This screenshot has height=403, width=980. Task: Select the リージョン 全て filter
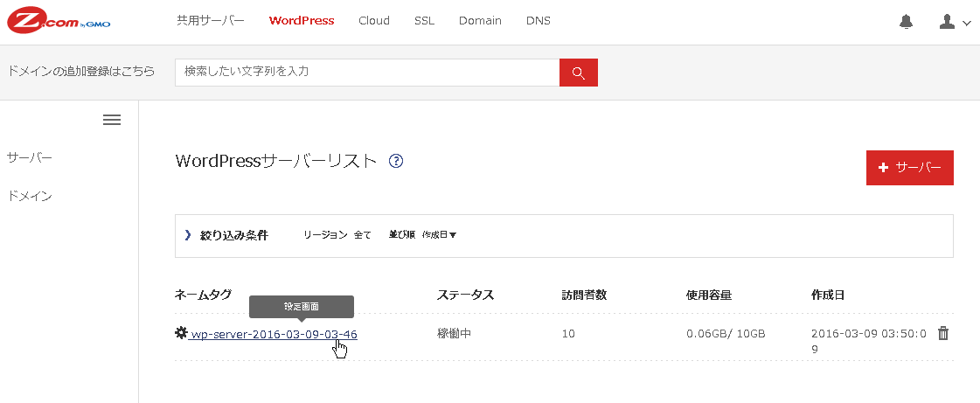click(x=337, y=235)
